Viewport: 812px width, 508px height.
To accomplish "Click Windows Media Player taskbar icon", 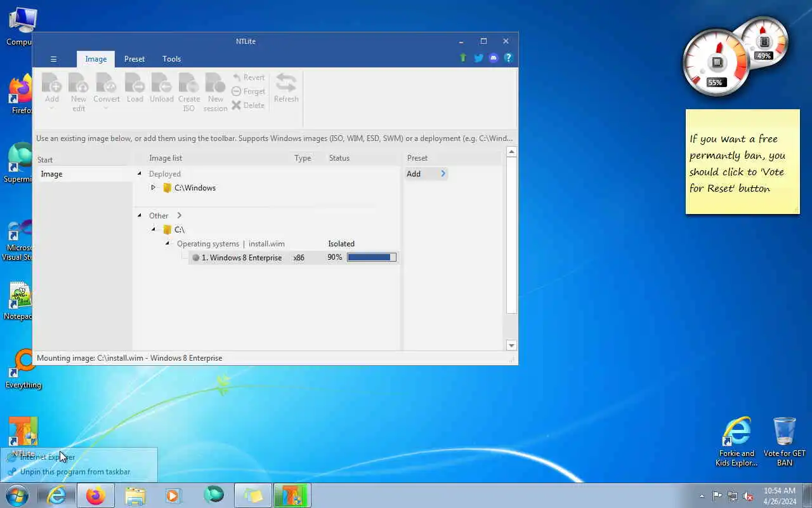I will (174, 495).
